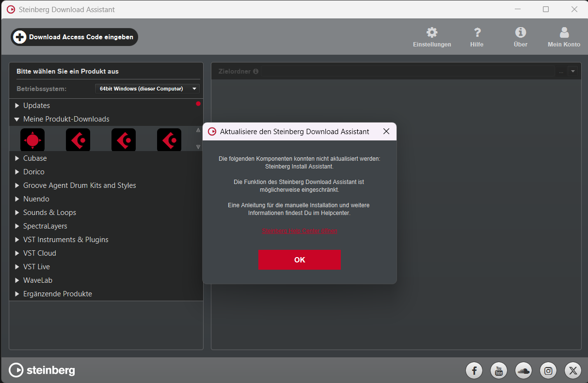The image size is (588, 383).
Task: Open the Über info icon
Action: 521,33
